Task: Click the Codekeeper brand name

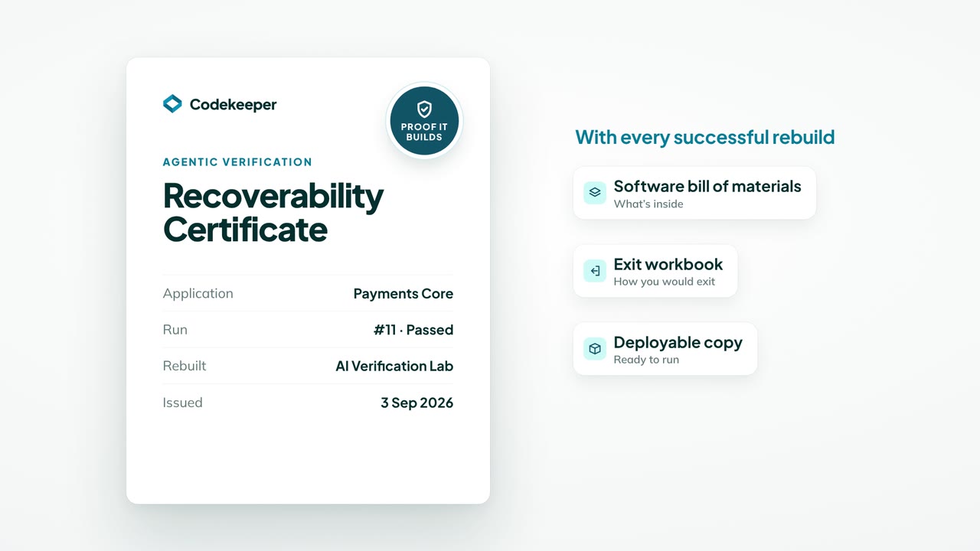Action: [234, 105]
